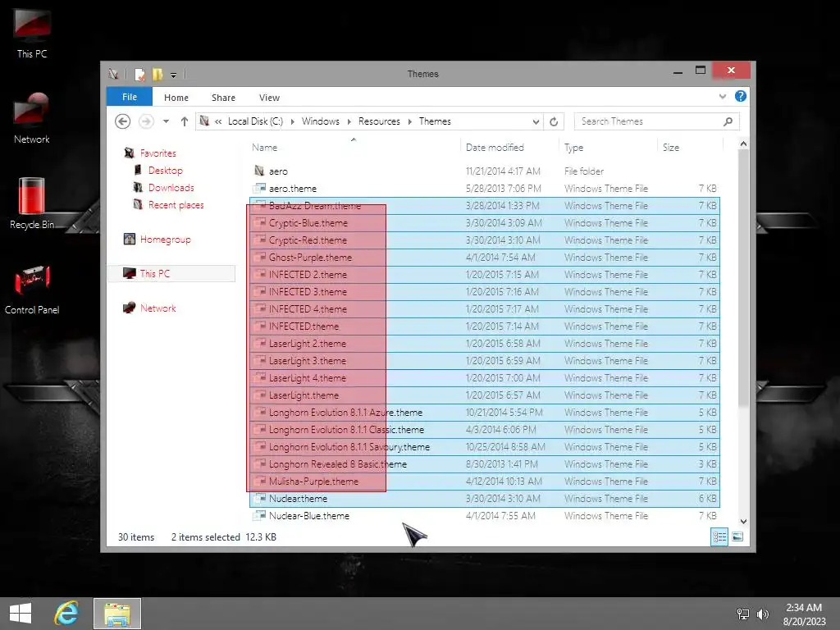Open the Home ribbon tab
Screen dimensions: 840x630
coord(176,98)
